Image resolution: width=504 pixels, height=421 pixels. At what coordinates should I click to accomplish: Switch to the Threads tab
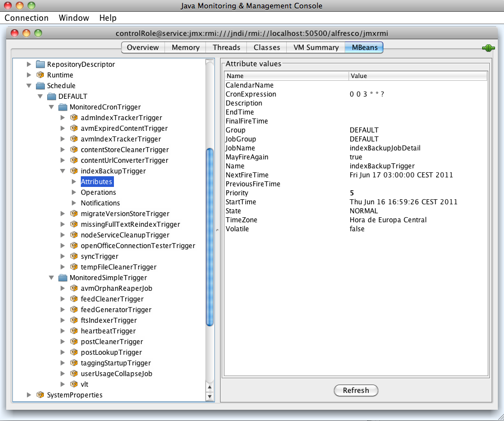click(226, 47)
